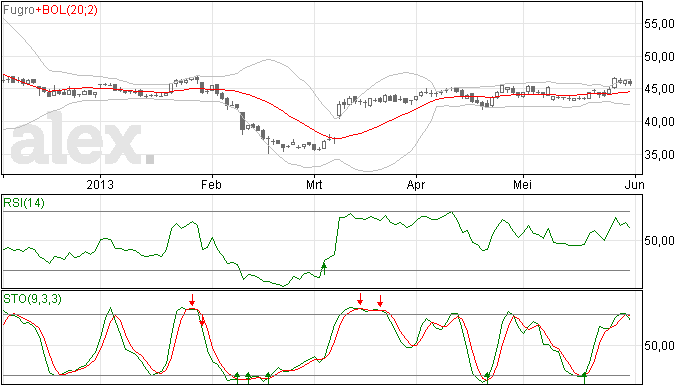690x387 pixels.
Task: Click the 45,00 price axis label
Action: click(x=660, y=89)
